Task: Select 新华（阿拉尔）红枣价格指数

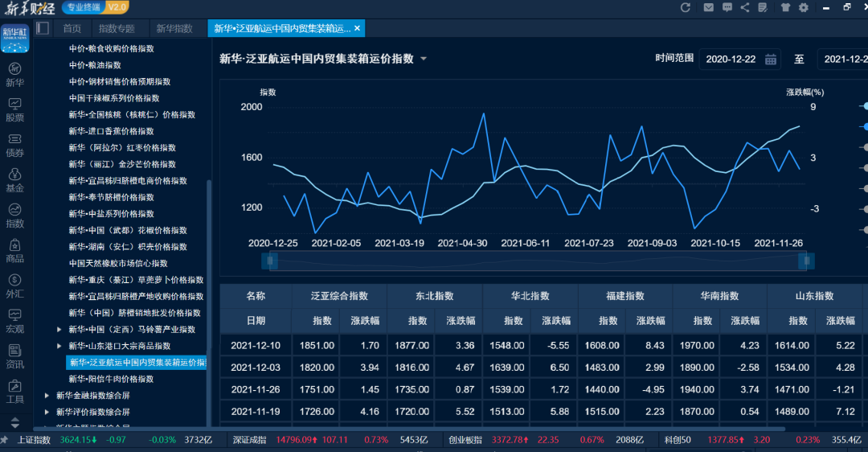Action: click(x=122, y=148)
